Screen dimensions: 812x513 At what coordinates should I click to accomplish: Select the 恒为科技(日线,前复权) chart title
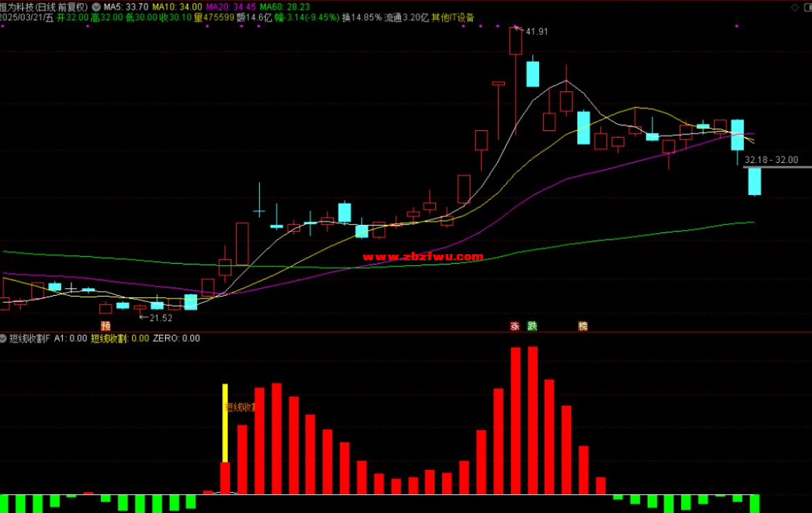(x=44, y=7)
